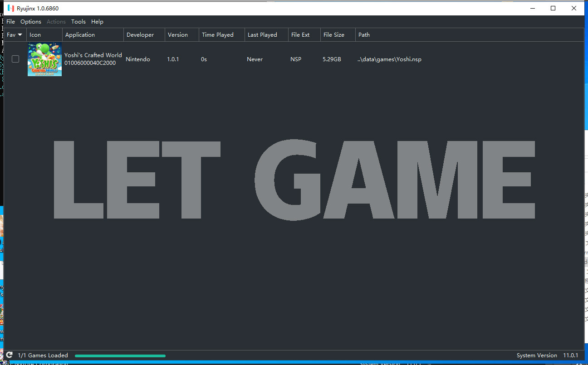This screenshot has width=588, height=365.
Task: Sort games by Developer column header
Action: pos(140,35)
